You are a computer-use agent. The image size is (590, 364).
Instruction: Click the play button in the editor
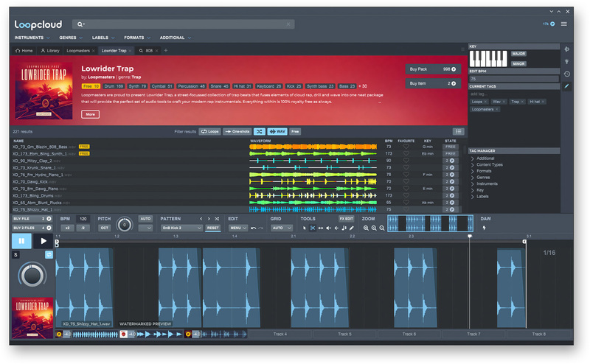[x=44, y=241]
